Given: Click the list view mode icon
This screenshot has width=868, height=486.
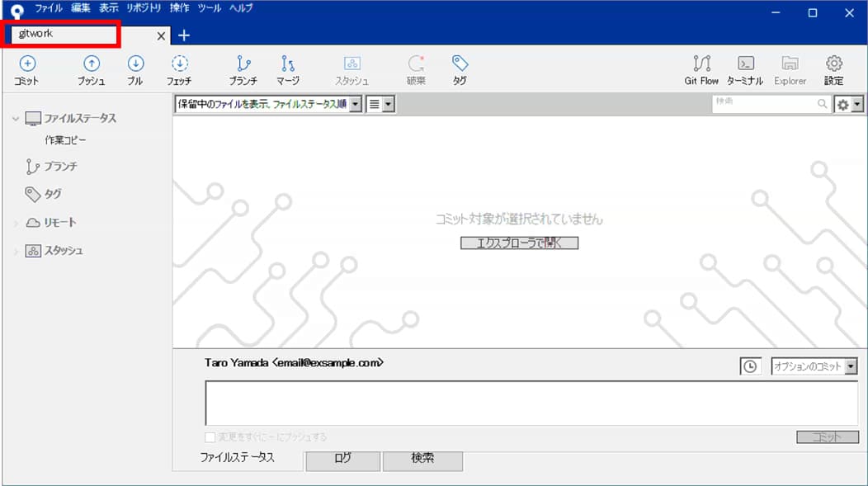Looking at the screenshot, I should (375, 104).
